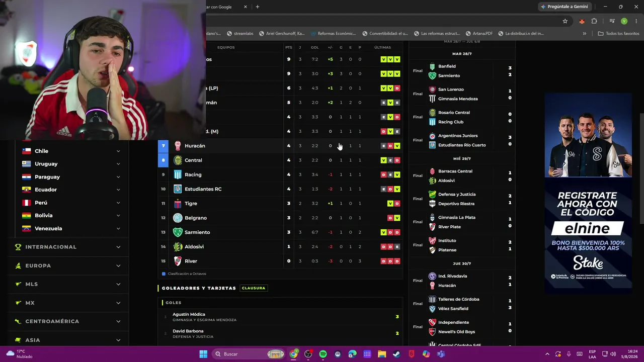Click the Sarmiento crest in standings
The image size is (644, 362).
(178, 232)
